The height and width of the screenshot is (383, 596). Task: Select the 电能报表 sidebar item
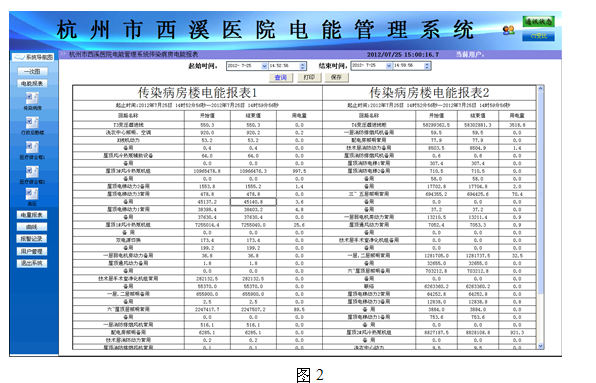coord(32,83)
